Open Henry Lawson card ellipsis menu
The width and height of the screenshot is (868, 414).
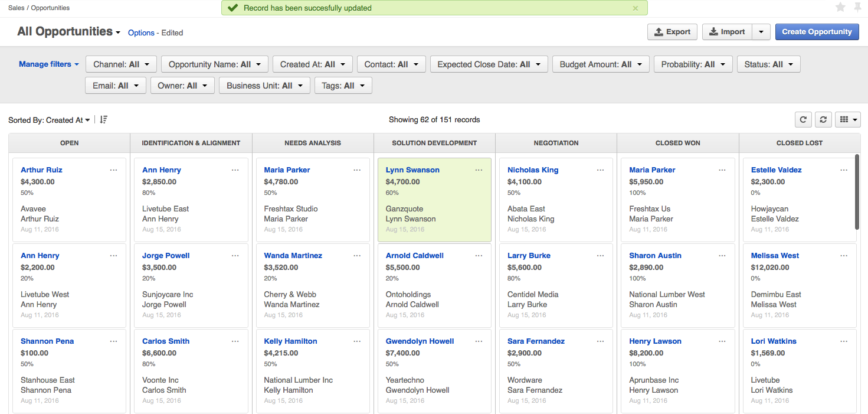pos(722,341)
